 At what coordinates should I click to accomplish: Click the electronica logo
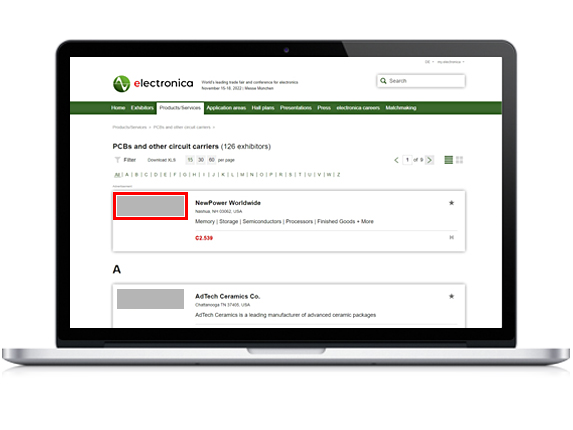coord(153,84)
